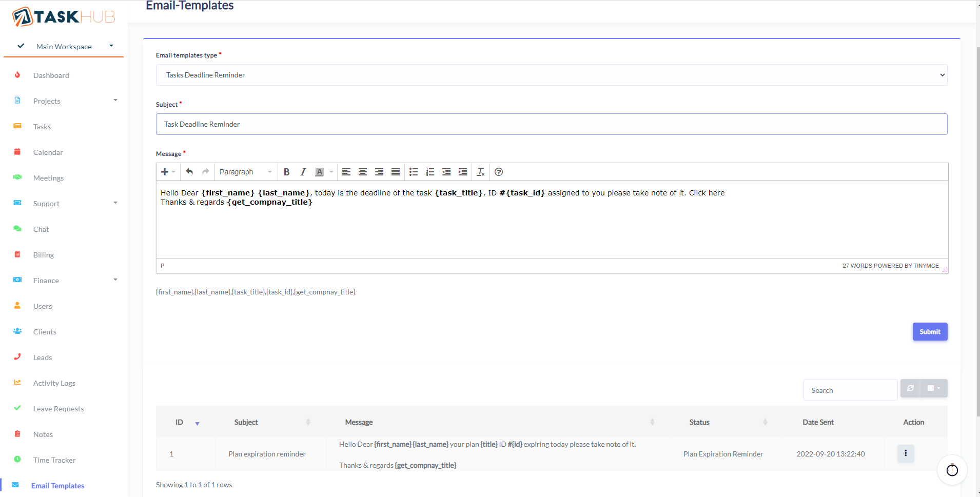The height and width of the screenshot is (497, 980).
Task: Select the bulleted list icon in the editor
Action: (x=414, y=172)
